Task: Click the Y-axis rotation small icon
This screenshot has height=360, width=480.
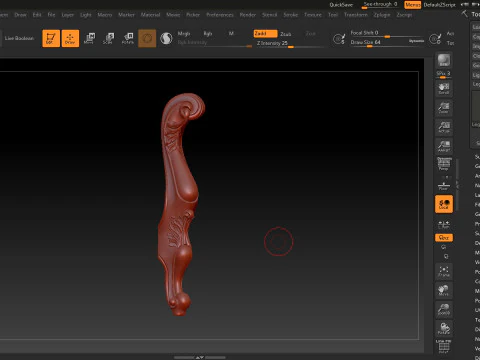Action: (444, 247)
